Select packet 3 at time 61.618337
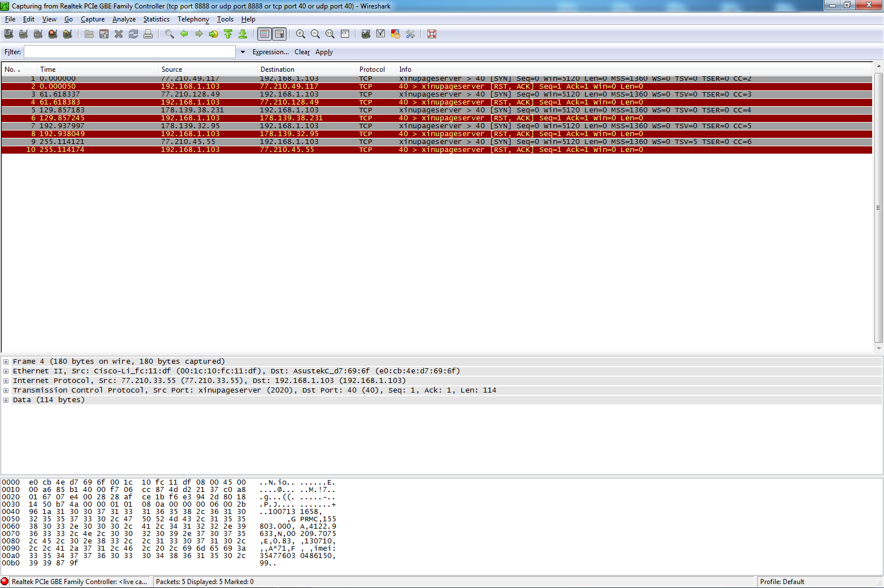Screen dimensions: 884x588 [437, 94]
